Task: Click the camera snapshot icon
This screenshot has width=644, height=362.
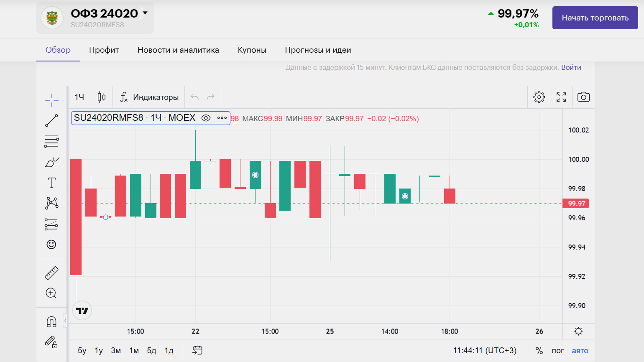Action: tap(583, 97)
